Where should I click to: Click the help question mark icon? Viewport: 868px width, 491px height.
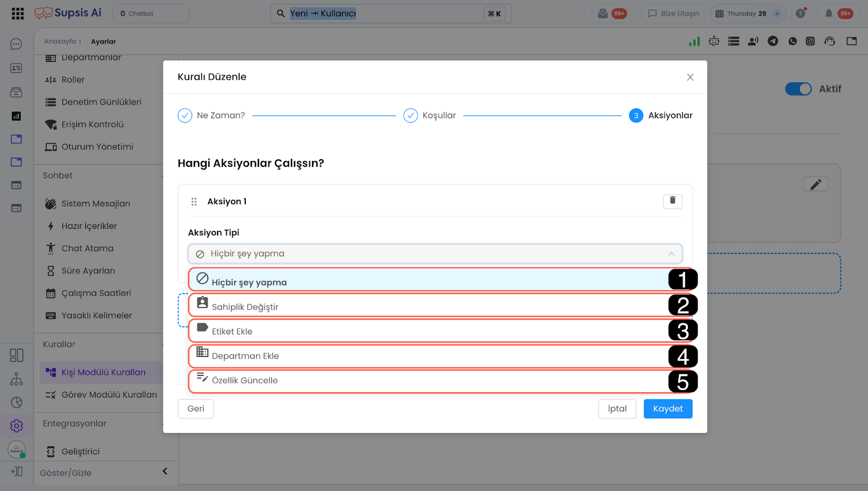pos(800,14)
